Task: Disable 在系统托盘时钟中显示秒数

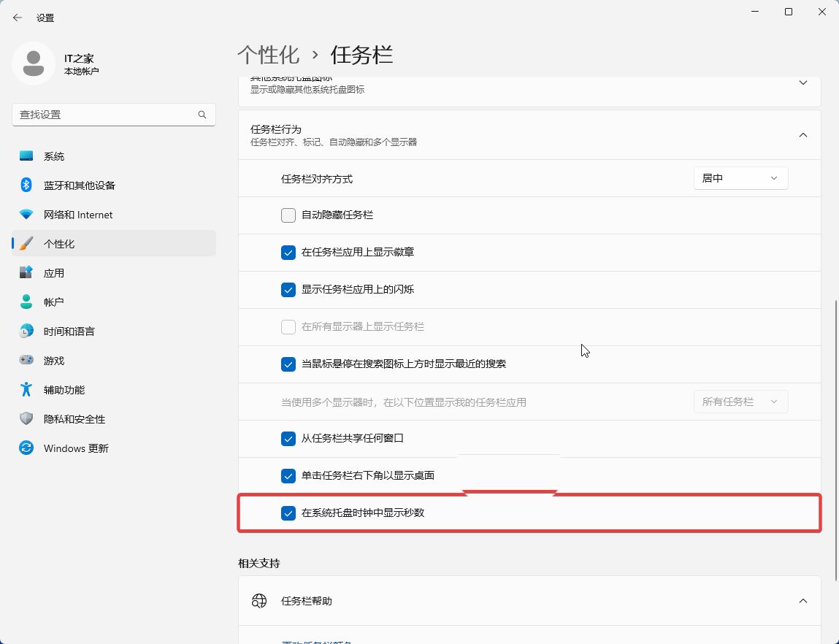Action: tap(288, 513)
